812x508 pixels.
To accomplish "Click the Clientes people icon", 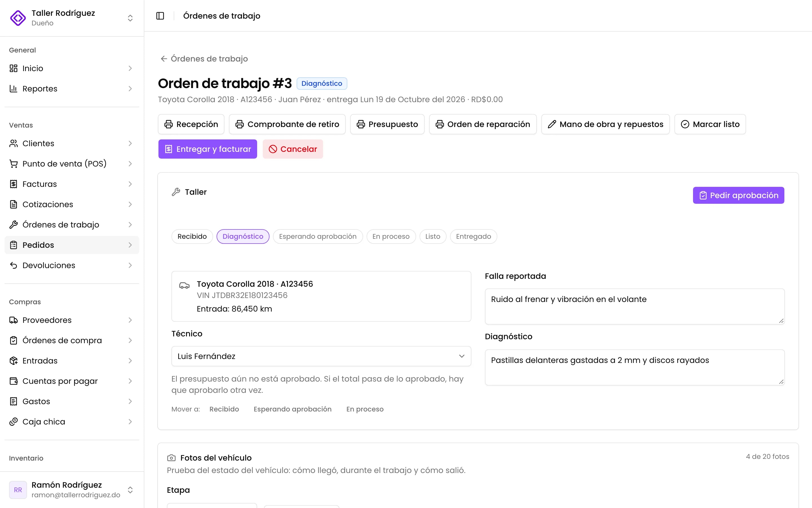I will [14, 143].
